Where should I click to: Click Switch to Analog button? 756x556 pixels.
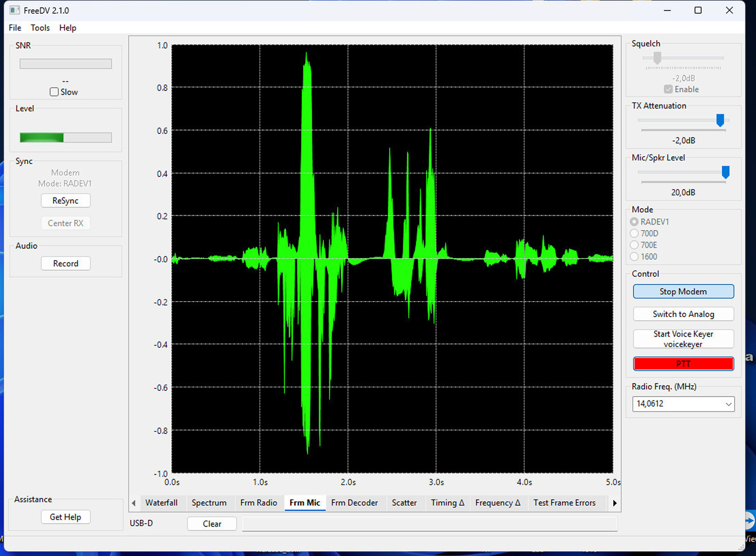click(x=683, y=314)
